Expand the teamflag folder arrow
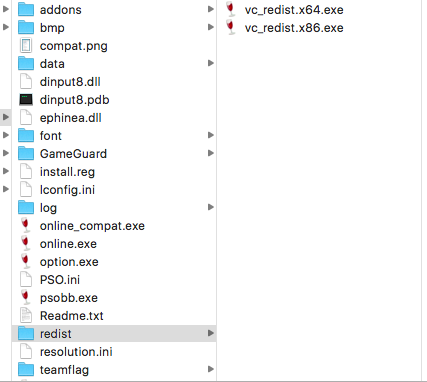Viewport: 427px width, 382px height. [211, 369]
